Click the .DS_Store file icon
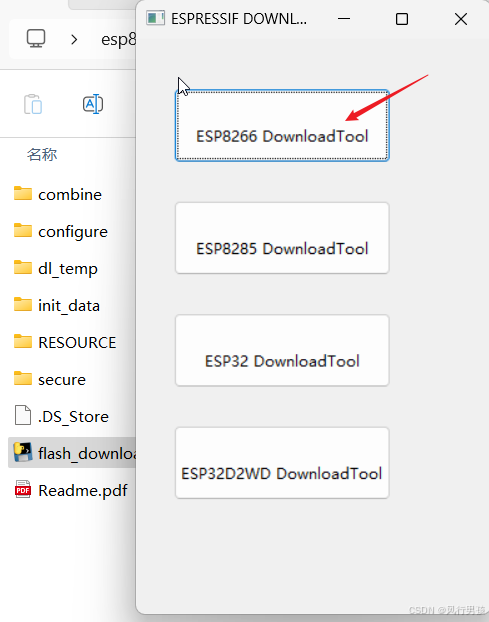 pos(23,415)
